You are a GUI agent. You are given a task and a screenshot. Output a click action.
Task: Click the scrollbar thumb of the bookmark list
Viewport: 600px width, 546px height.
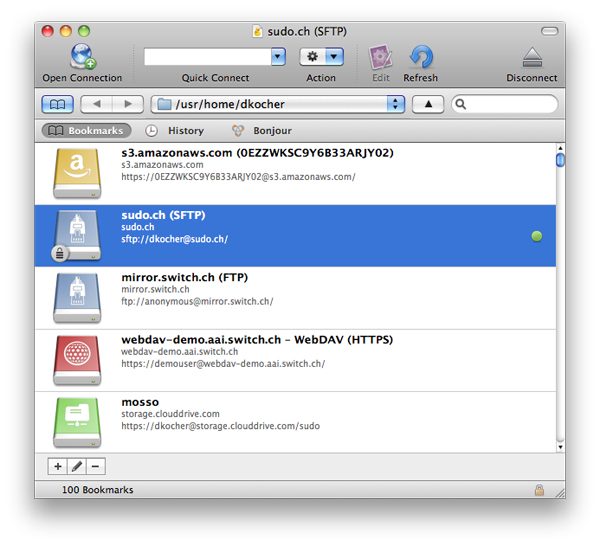click(560, 160)
